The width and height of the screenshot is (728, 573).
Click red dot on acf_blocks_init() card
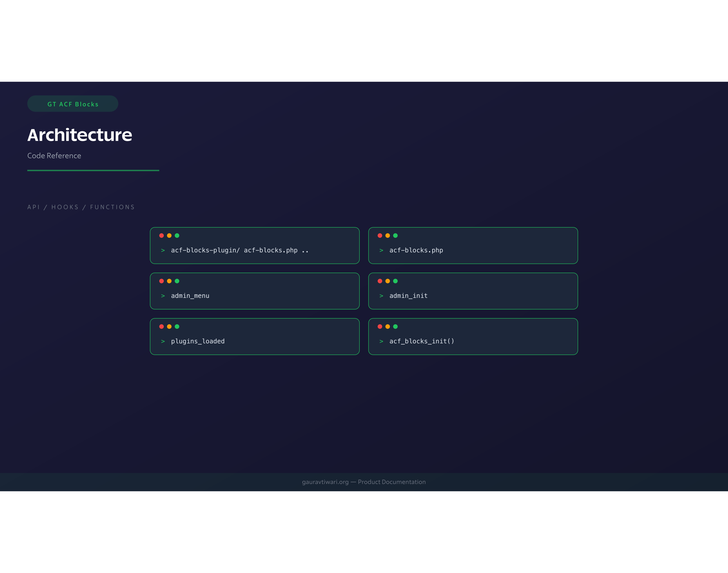coord(380,326)
